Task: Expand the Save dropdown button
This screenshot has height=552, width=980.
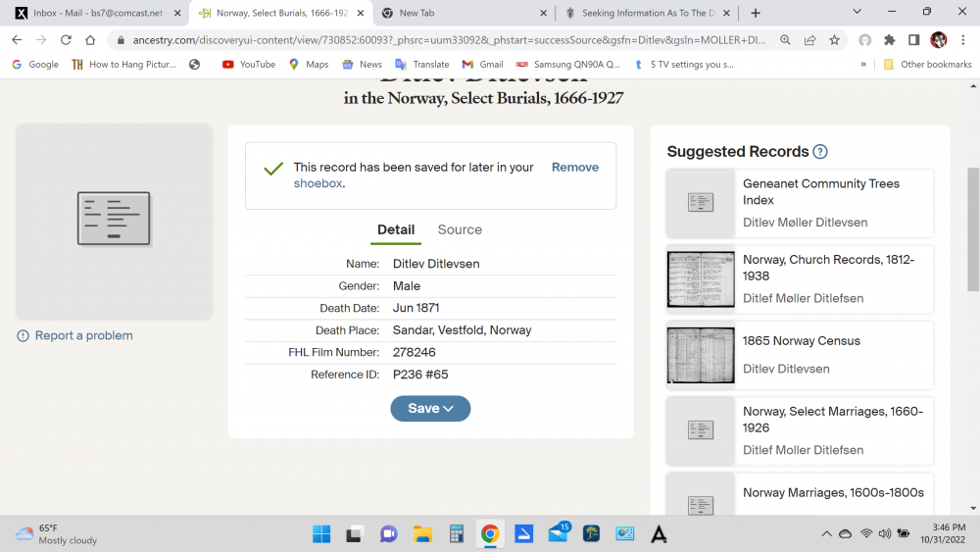Action: pyautogui.click(x=430, y=408)
